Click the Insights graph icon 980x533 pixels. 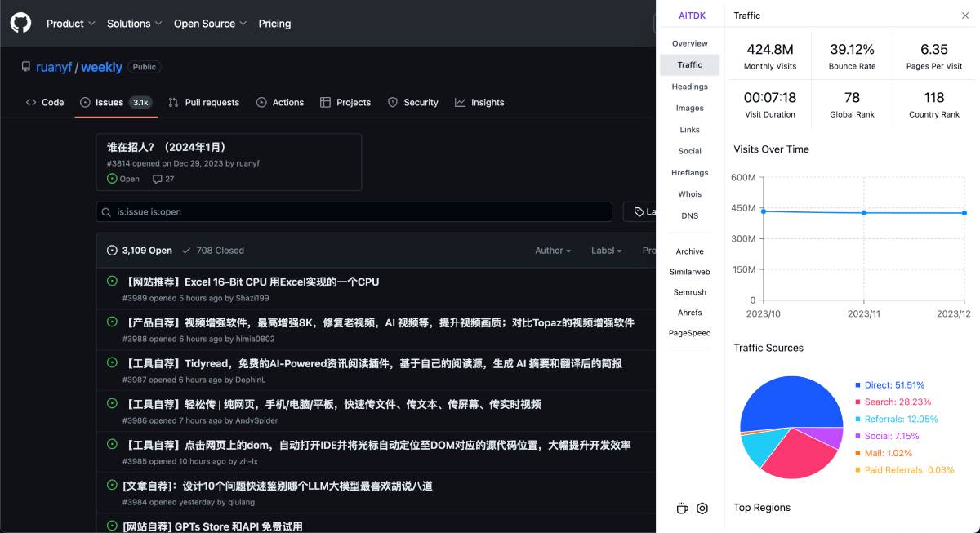pyautogui.click(x=461, y=102)
